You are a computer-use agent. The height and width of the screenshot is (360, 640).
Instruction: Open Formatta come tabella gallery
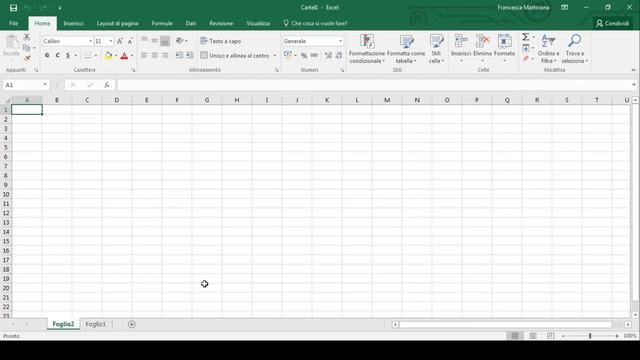click(406, 49)
